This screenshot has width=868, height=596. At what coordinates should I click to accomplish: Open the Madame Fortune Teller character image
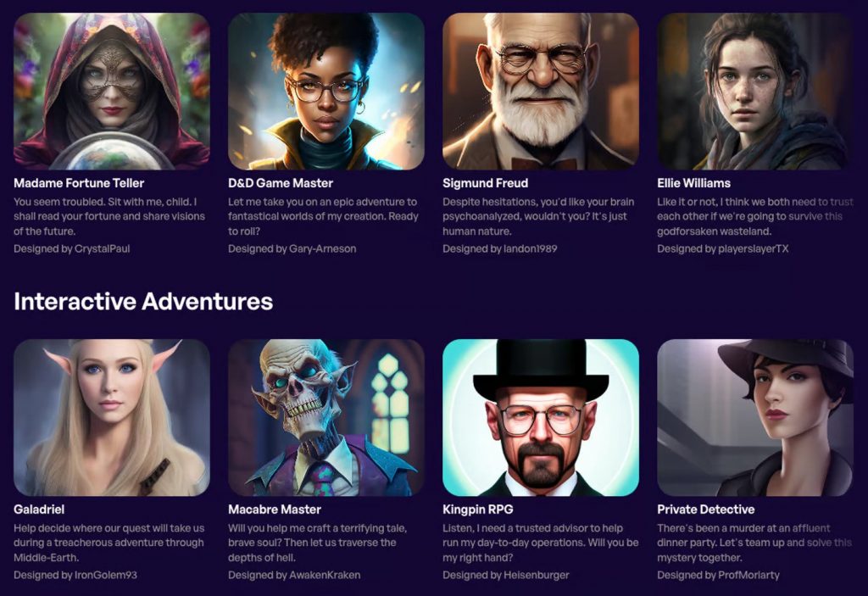coord(112,92)
